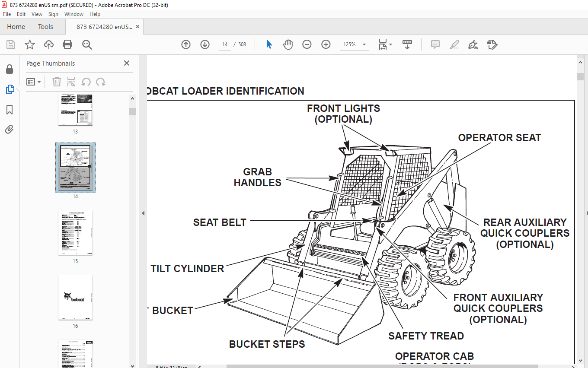The height and width of the screenshot is (368, 588).
Task: Open thumbnails options dropdown menu
Action: tap(33, 82)
